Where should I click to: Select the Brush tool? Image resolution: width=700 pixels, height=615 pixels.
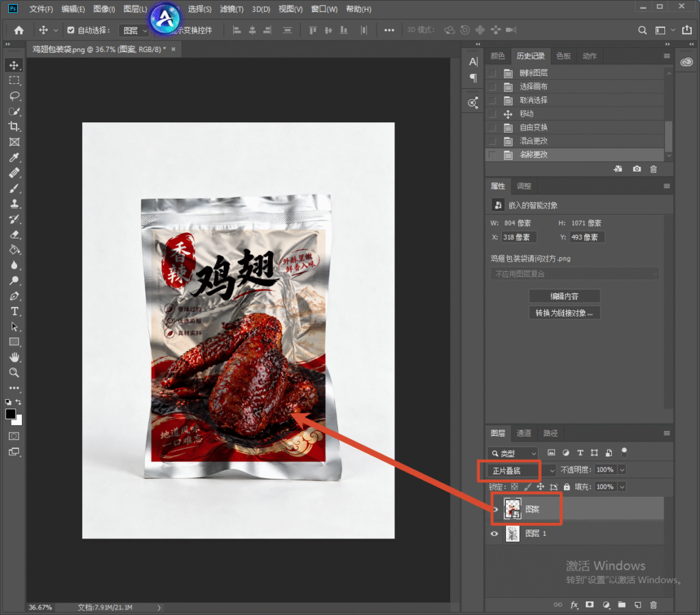point(14,189)
